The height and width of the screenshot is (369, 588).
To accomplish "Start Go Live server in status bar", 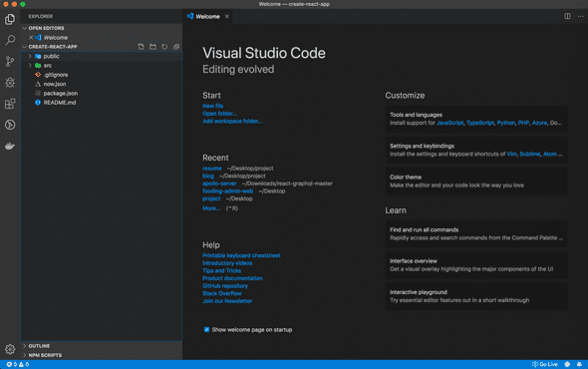I will pos(545,364).
